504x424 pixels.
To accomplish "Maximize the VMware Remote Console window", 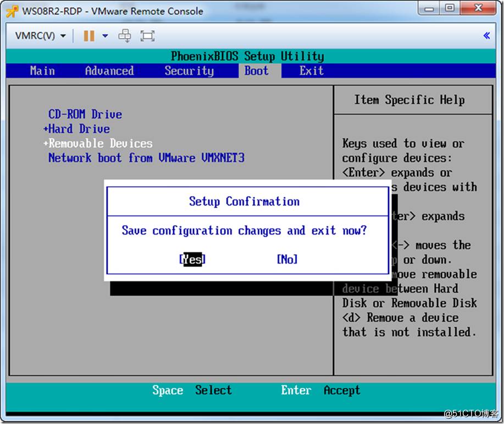I will click(450, 9).
